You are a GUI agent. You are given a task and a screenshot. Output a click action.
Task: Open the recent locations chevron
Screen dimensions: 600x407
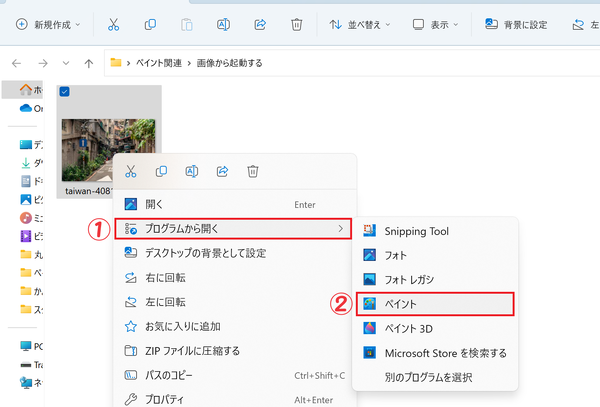[x=66, y=63]
